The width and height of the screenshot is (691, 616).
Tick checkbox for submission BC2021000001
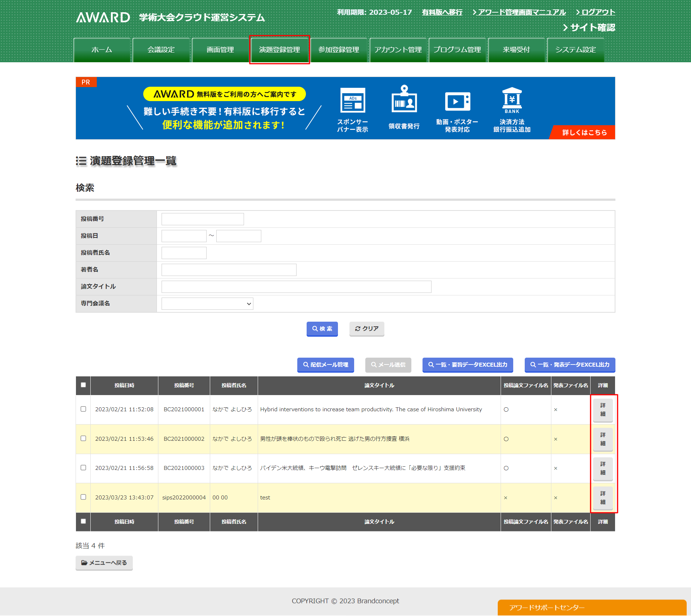(83, 409)
